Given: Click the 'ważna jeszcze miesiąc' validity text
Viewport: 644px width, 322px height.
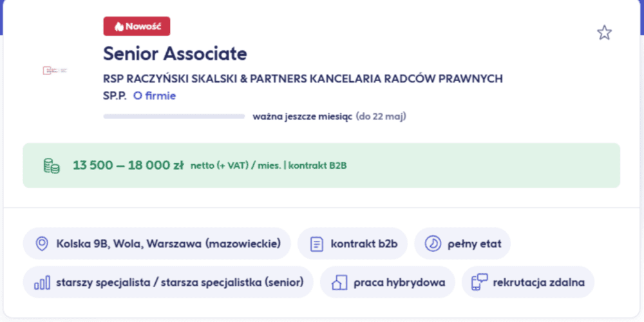Looking at the screenshot, I should pos(302,117).
